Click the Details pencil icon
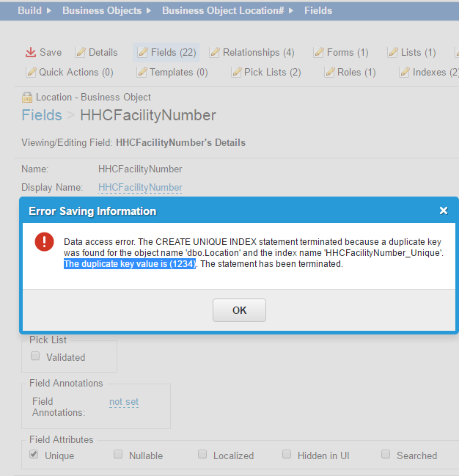 [x=81, y=52]
